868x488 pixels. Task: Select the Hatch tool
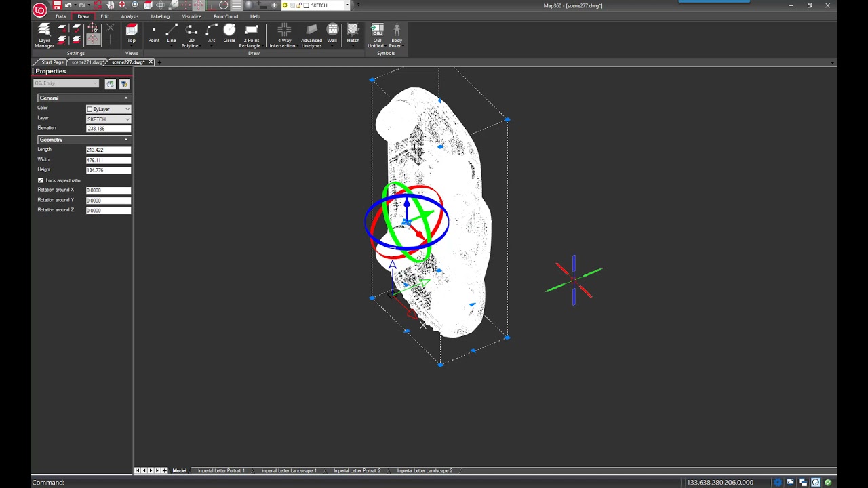(353, 34)
